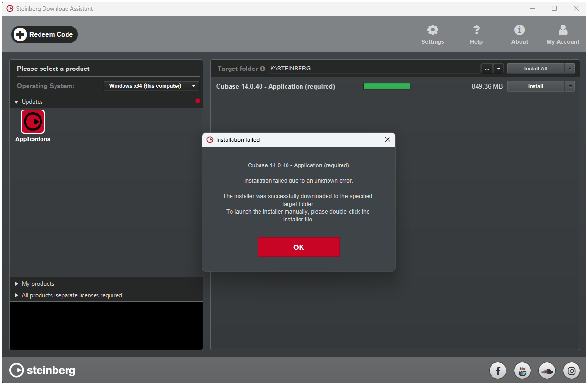
Task: Click the Redeem Code button
Action: (x=44, y=34)
